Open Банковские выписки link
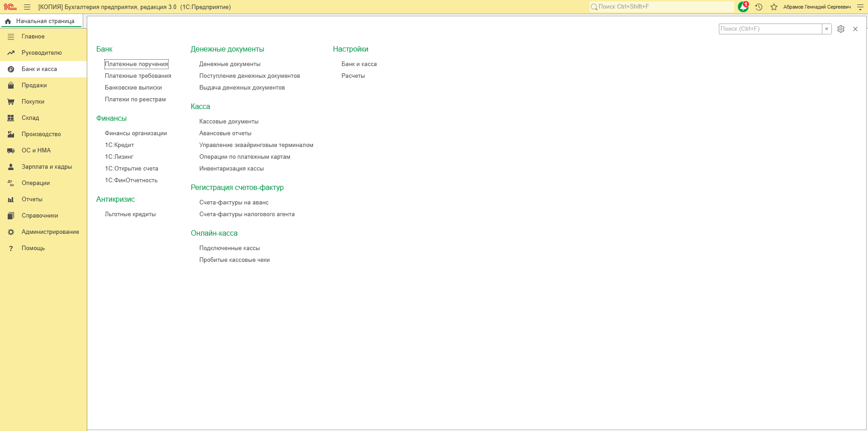 click(x=133, y=87)
